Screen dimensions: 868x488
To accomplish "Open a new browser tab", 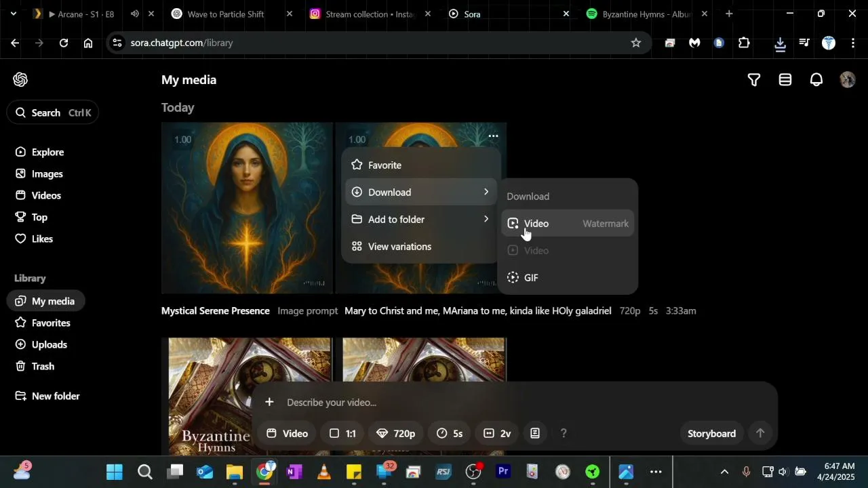I will [x=729, y=14].
